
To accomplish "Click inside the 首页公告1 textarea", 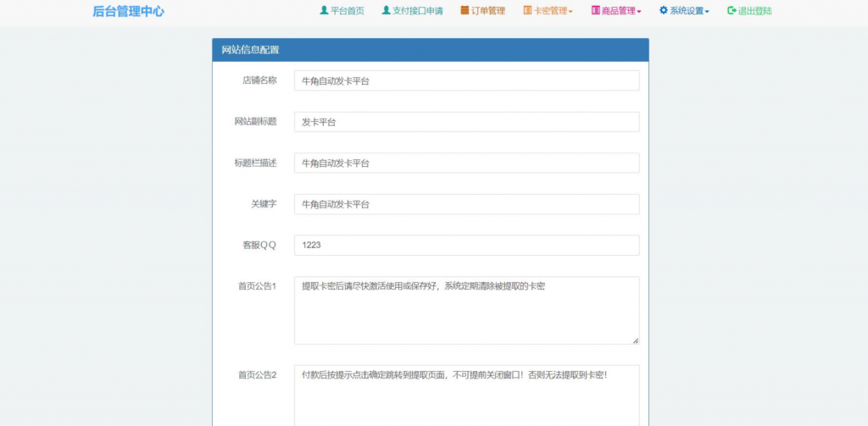I will 467,310.
